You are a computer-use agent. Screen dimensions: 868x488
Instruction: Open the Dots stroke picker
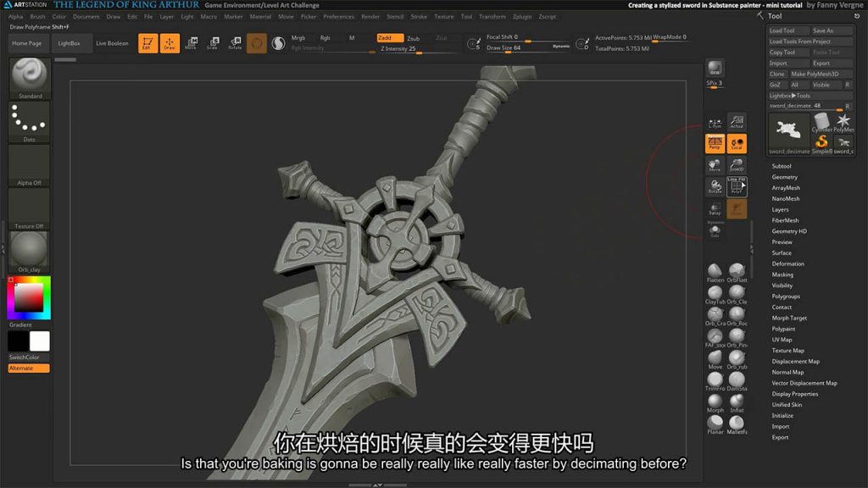(30, 122)
